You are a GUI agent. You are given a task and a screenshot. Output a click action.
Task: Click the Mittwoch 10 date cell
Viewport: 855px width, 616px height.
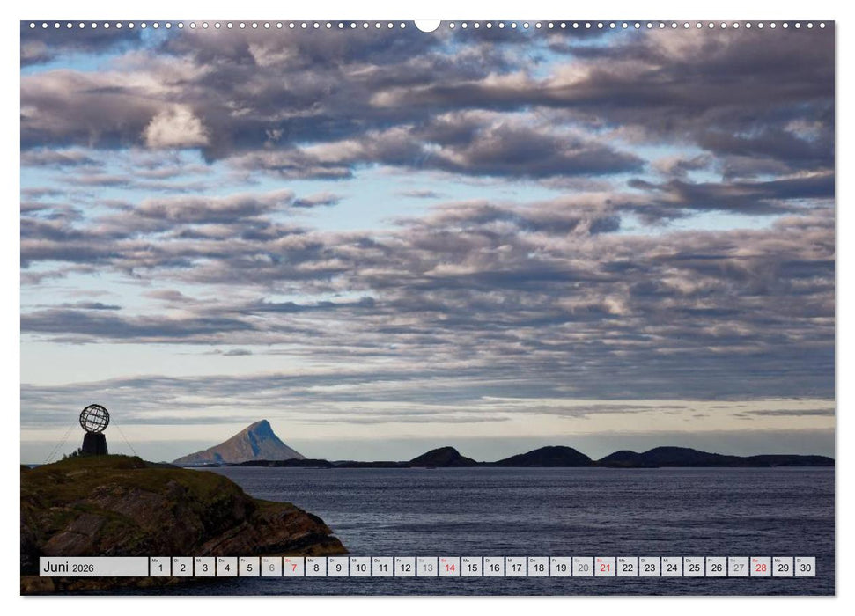363,567
